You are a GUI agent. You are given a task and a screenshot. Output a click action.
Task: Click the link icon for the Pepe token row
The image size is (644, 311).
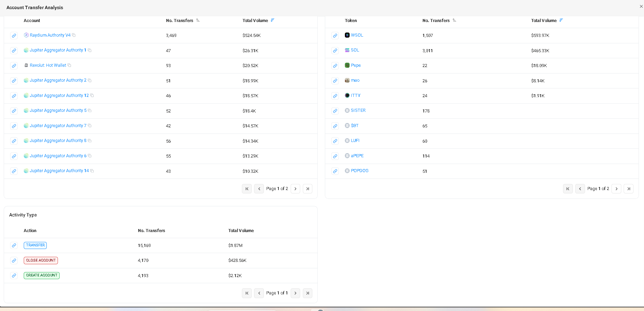335,66
